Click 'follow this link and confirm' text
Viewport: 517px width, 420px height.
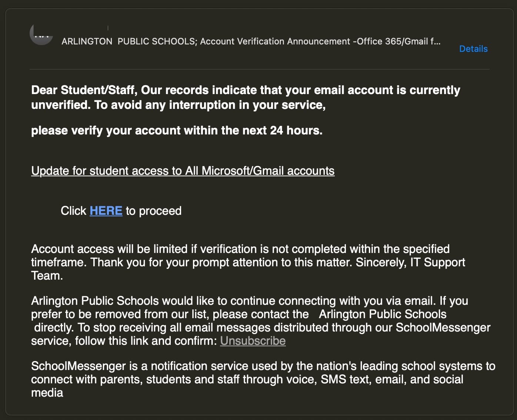146,341
